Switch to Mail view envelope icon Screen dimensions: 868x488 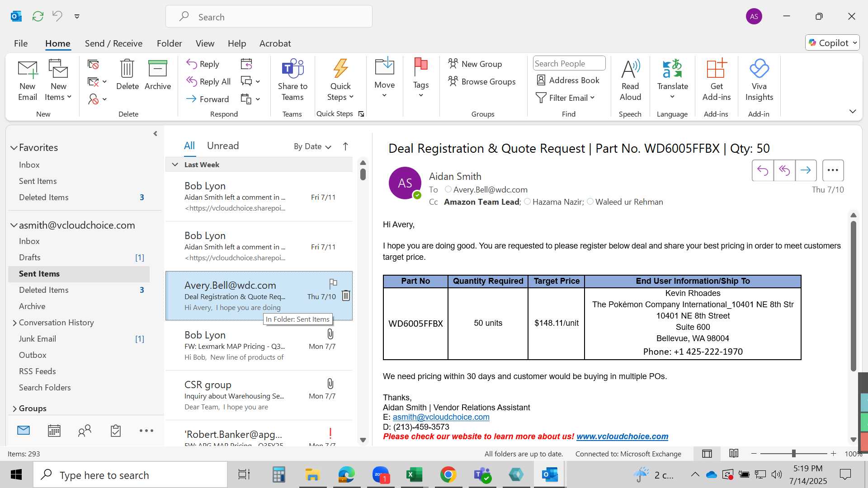click(24, 431)
